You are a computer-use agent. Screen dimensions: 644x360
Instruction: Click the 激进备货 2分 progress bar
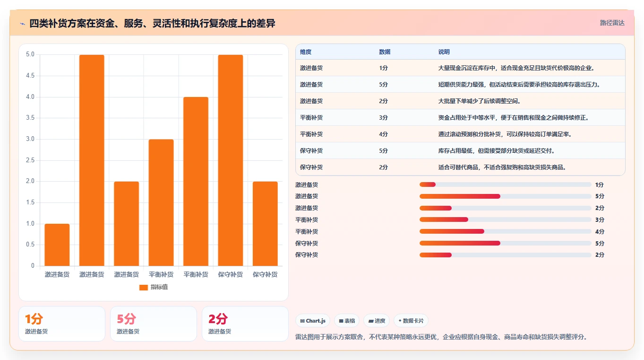(506, 208)
